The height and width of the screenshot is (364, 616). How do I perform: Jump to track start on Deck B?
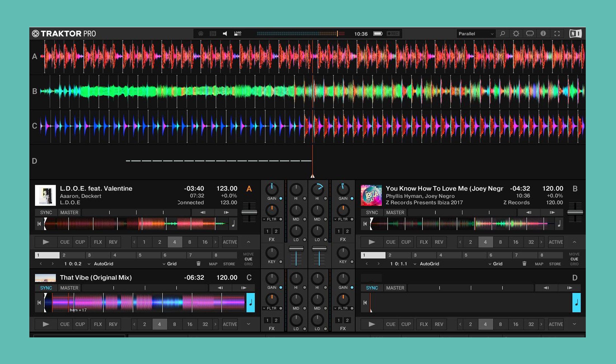pos(365,224)
